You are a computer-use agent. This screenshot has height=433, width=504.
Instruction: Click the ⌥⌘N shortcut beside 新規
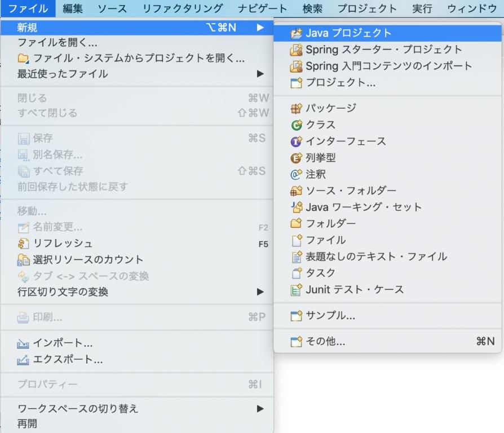point(221,28)
